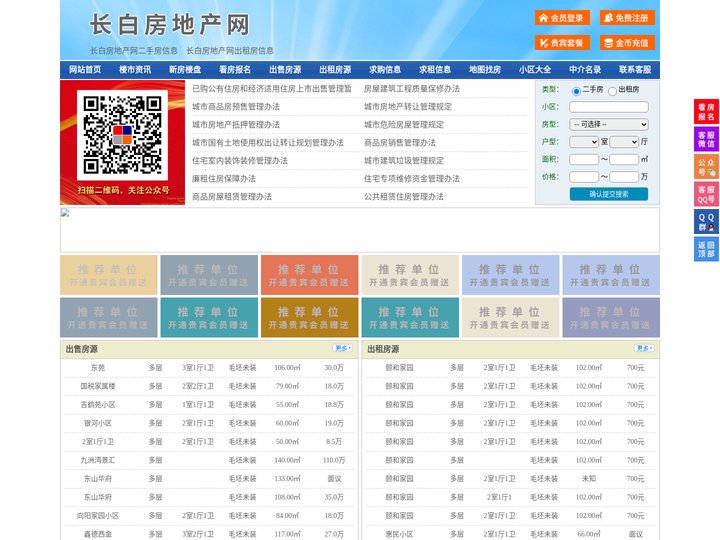This screenshot has width=720, height=540.
Task: Open the 网站首页 nav item
Action: 85,70
